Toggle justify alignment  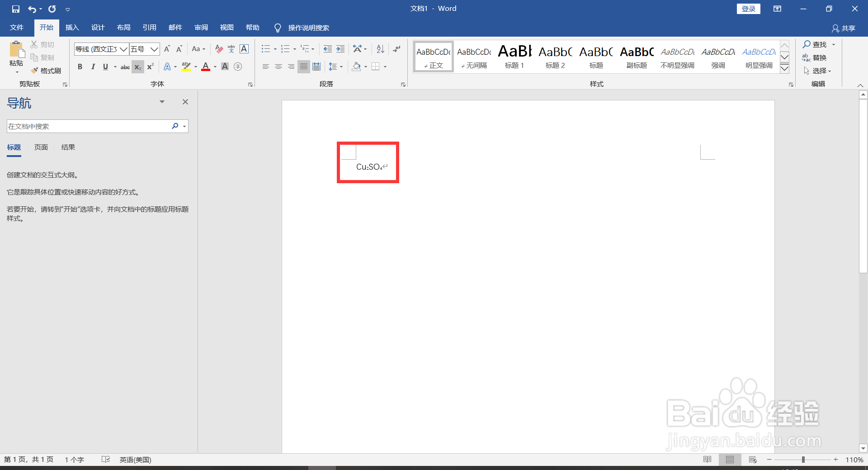tap(304, 66)
